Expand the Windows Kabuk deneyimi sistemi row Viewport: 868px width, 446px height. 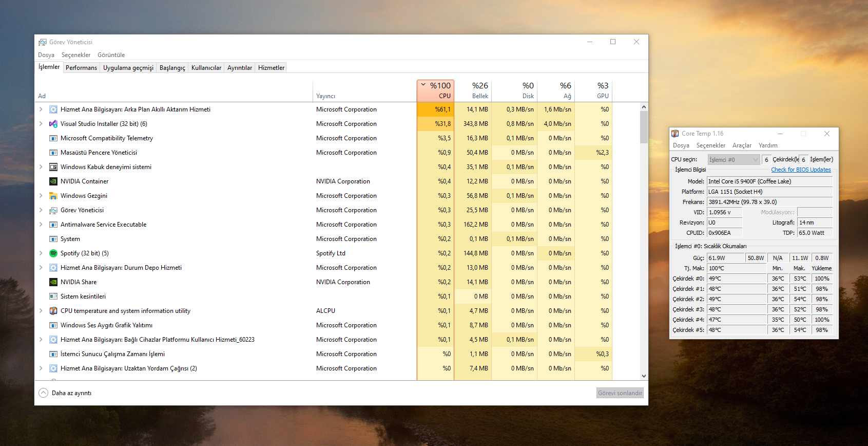pyautogui.click(x=41, y=167)
